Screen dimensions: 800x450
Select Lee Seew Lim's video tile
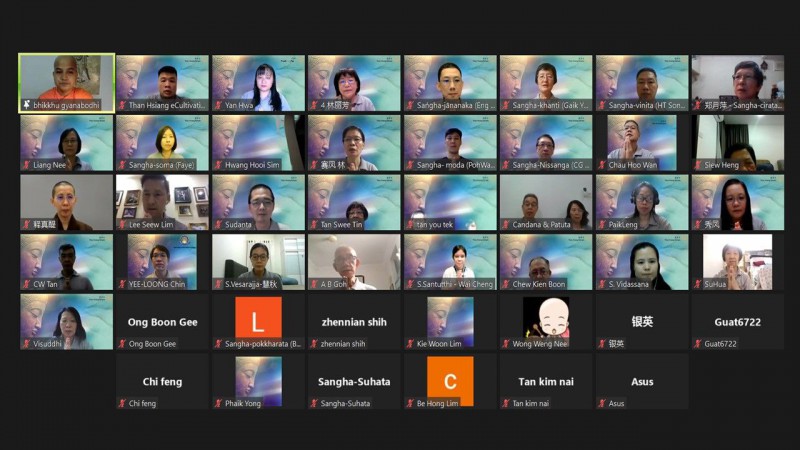(162, 200)
